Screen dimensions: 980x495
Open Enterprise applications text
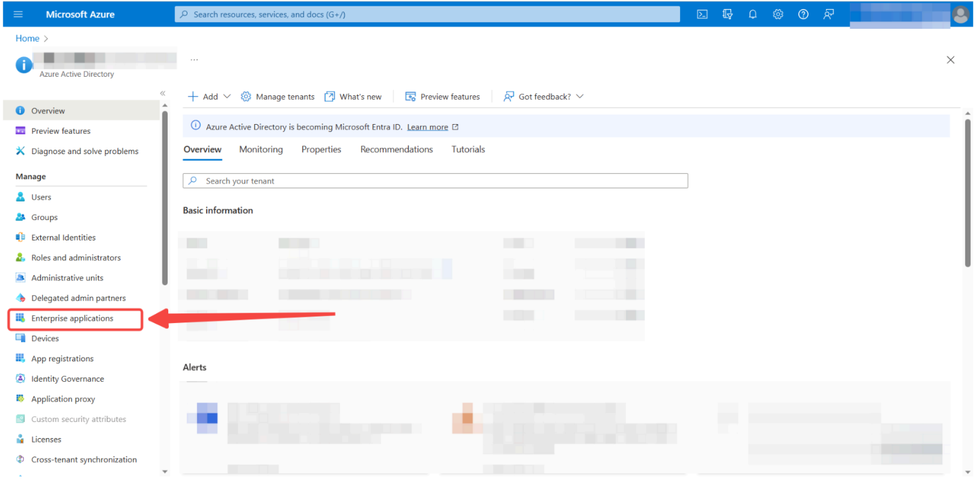(72, 318)
